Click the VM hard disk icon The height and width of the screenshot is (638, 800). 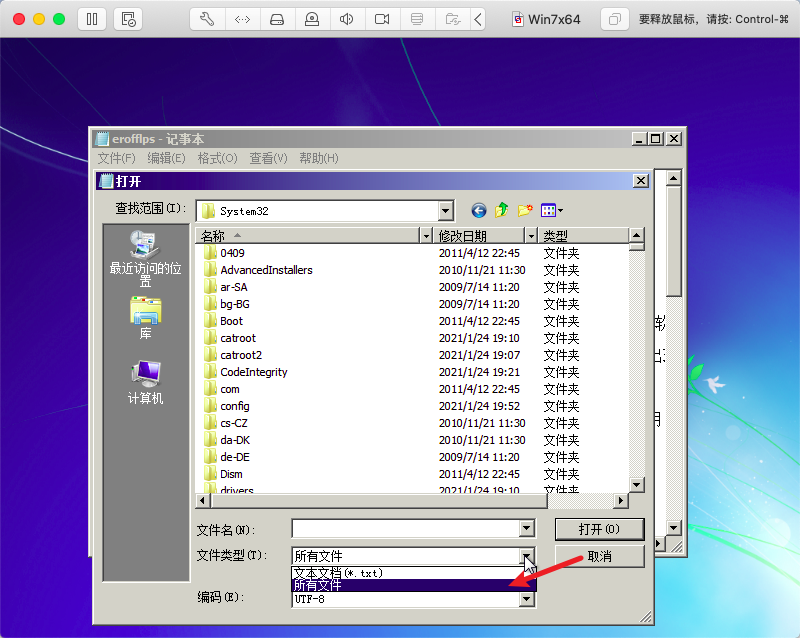[277, 19]
